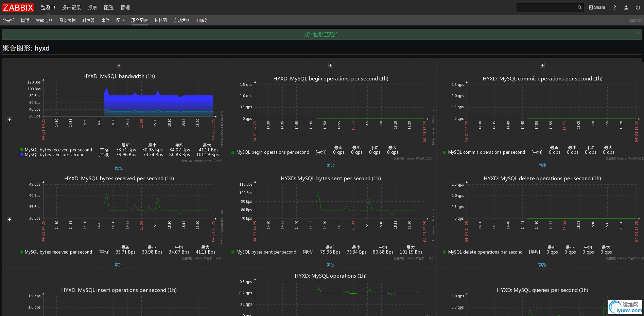Image resolution: width=644 pixels, height=316 pixels.
Task: Add row via plus left of bandwidth graph
Action: coord(10,120)
